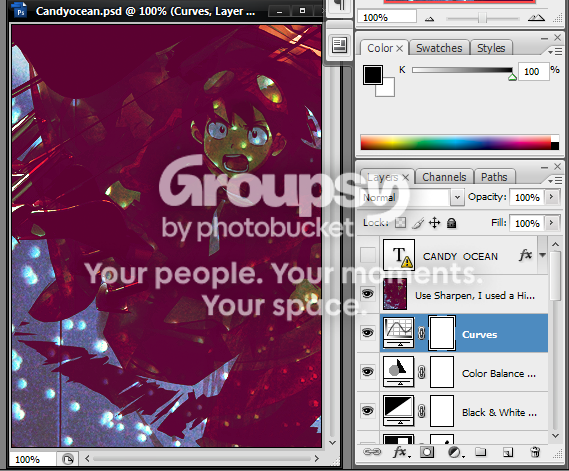Click Layers panel scroll down arrow

coord(555,435)
